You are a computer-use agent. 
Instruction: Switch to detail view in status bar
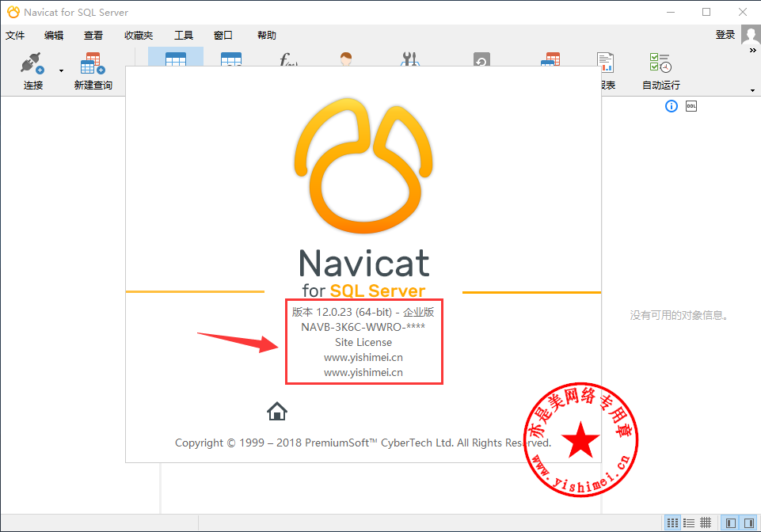[706, 522]
